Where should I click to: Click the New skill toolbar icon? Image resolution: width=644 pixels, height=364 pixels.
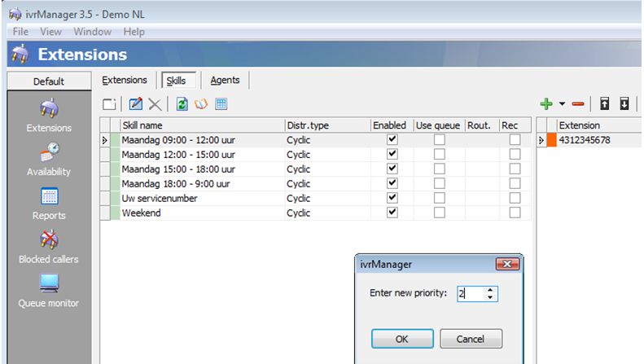point(109,104)
